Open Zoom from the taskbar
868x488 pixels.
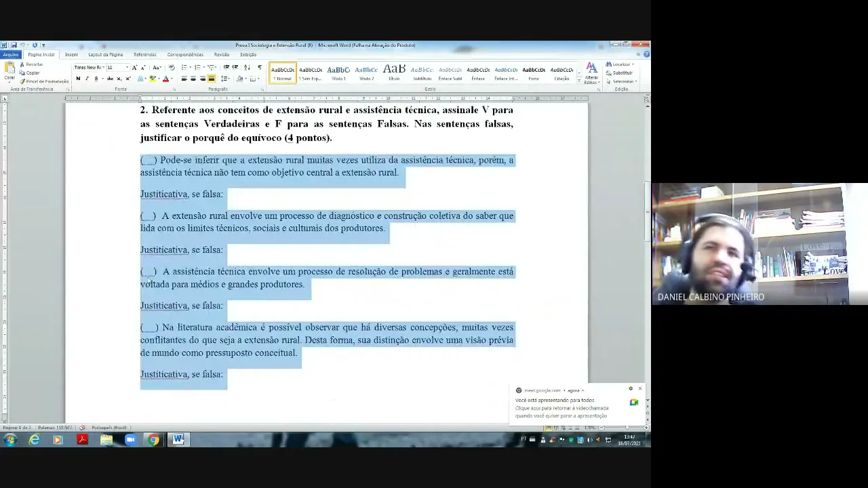130,440
